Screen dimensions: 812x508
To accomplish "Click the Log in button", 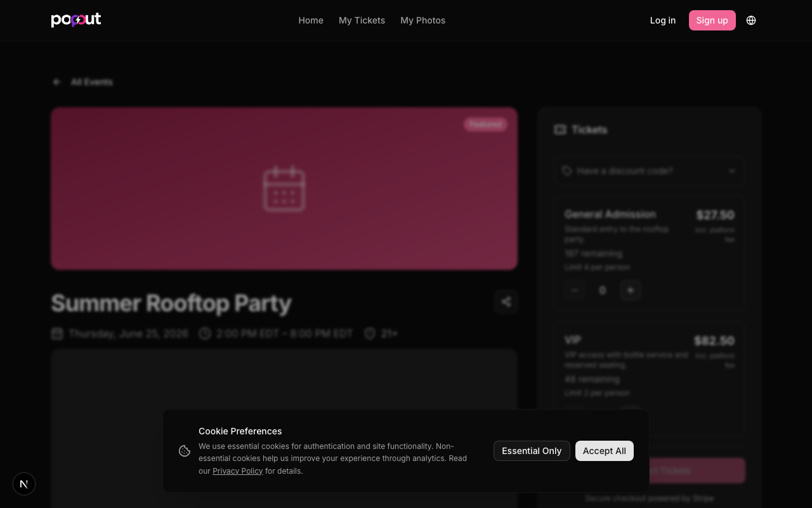I will pyautogui.click(x=663, y=20).
